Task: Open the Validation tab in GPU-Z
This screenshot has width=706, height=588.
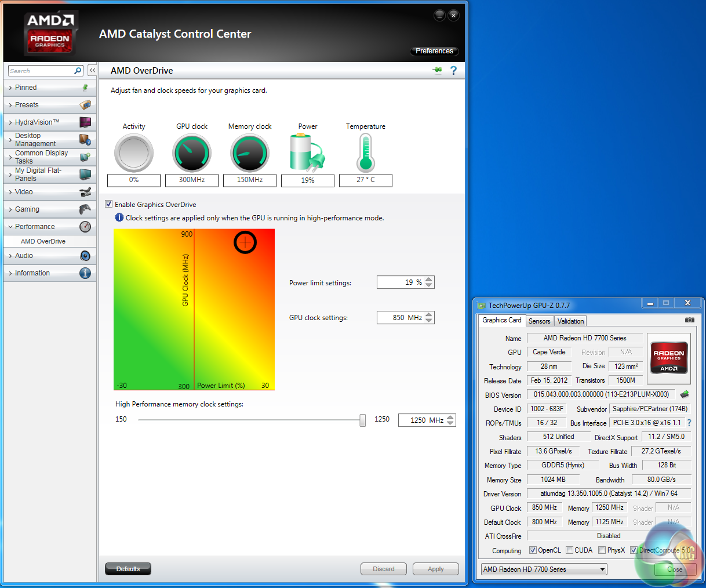Action: pos(570,321)
